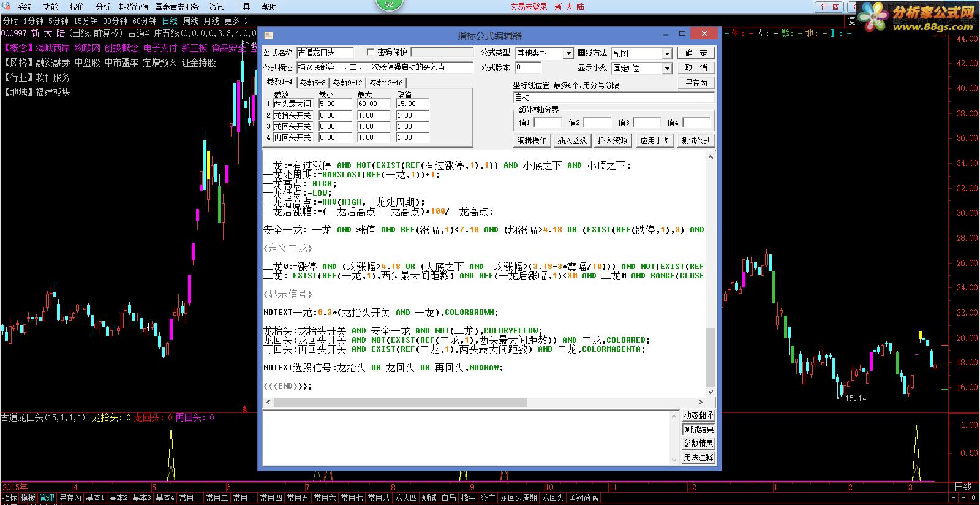Open the 系统 menu

point(24,7)
